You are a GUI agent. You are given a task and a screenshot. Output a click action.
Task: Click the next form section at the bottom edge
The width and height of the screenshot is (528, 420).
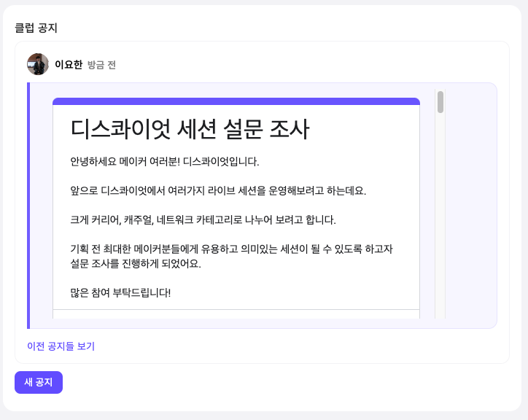pos(236,314)
